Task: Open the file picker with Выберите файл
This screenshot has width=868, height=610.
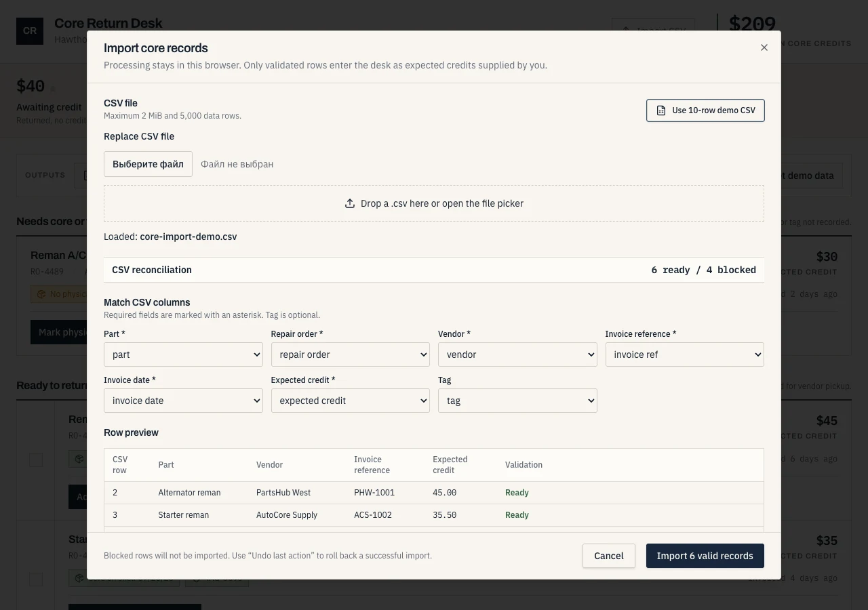Action: (148, 164)
